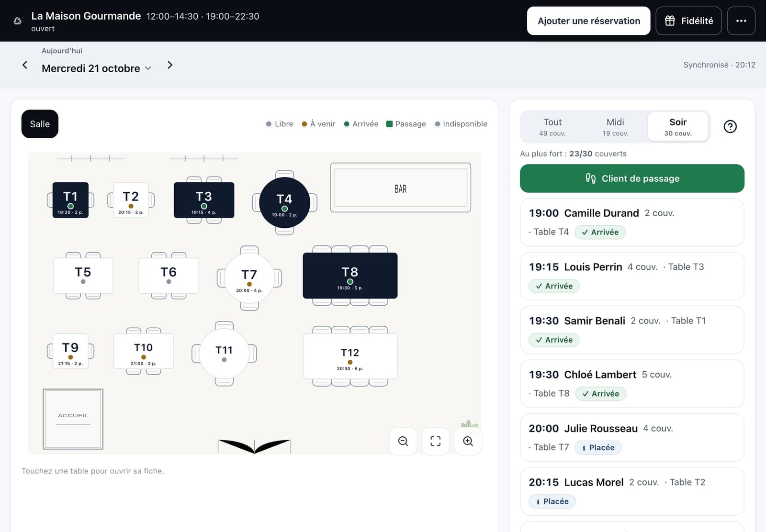Click the BAR area on the floor plan

400,188
